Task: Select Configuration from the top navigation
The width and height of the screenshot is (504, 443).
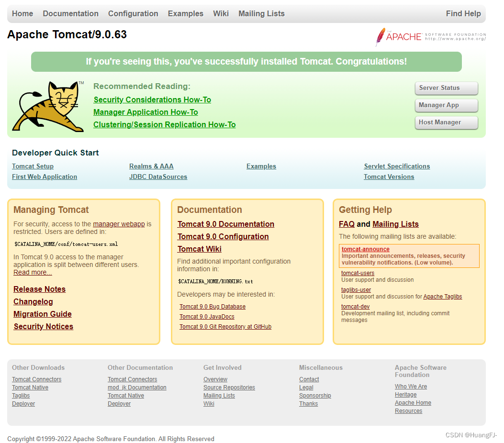Action: tap(133, 13)
